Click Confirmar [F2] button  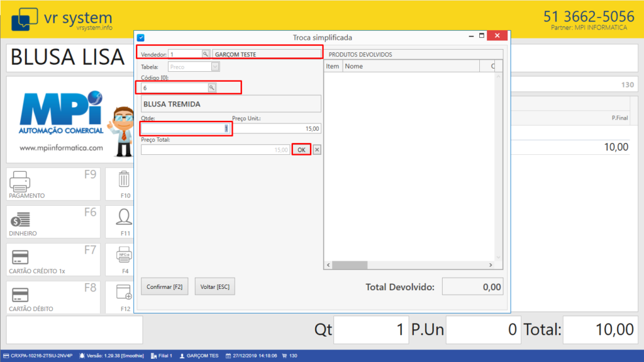click(x=164, y=286)
